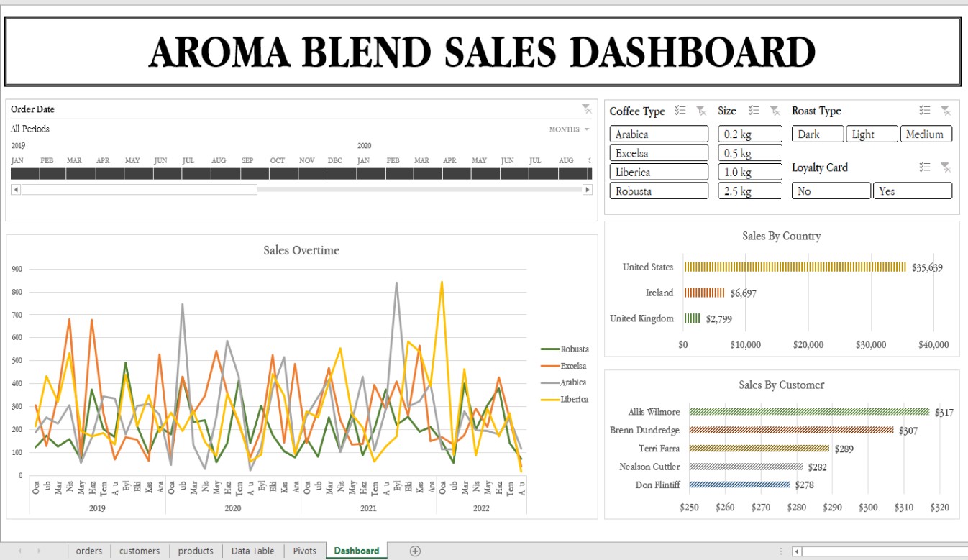This screenshot has width=968, height=560.
Task: Add a new sheet with plus icon
Action: tap(415, 551)
